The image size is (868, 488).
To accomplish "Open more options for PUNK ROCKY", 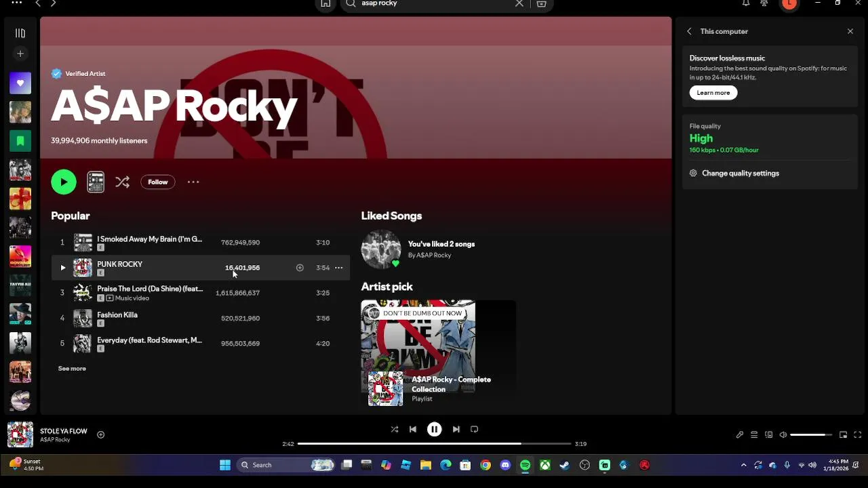I will click(338, 268).
